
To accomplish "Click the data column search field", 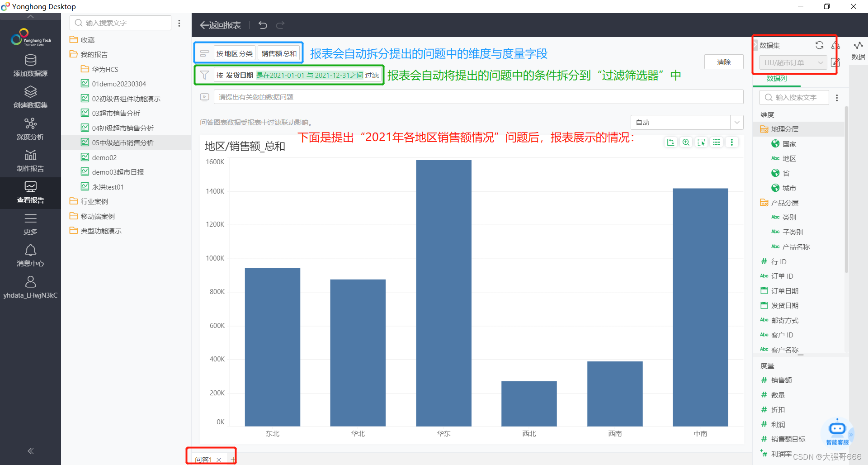I will tap(794, 98).
